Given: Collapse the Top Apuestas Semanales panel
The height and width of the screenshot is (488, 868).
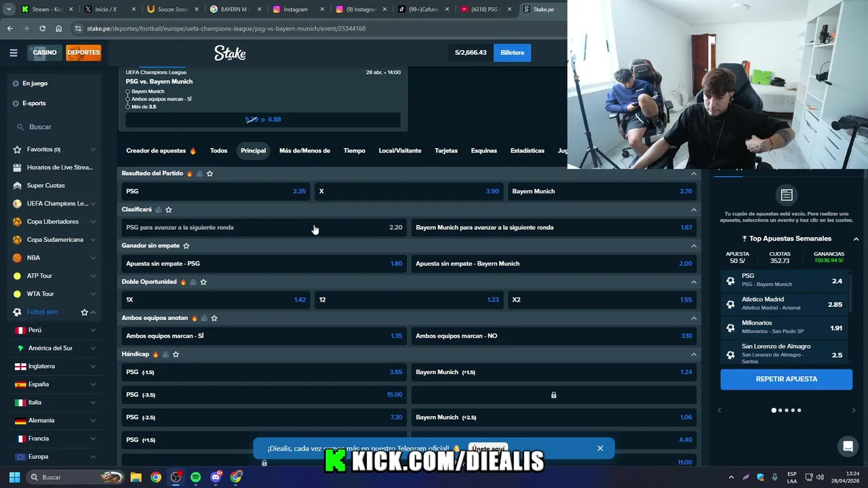Looking at the screenshot, I should [856, 239].
